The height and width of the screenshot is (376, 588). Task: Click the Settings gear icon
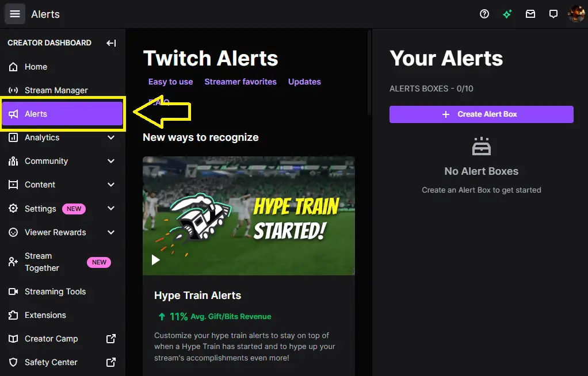(x=13, y=209)
